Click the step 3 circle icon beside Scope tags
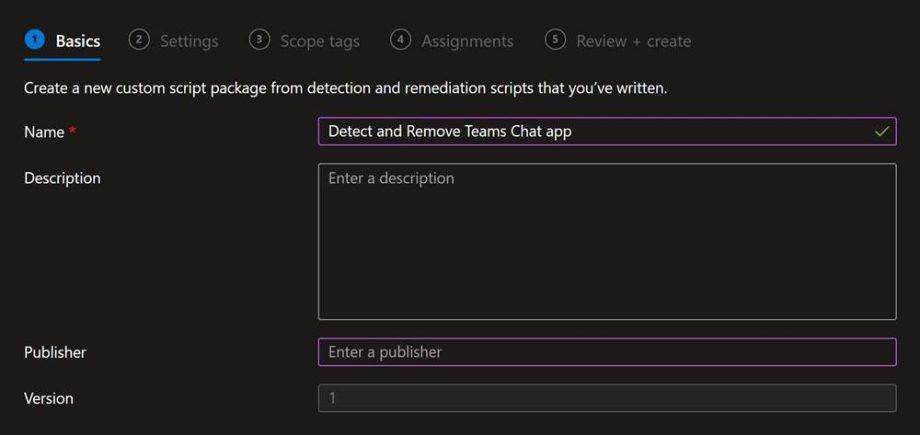 [x=259, y=40]
